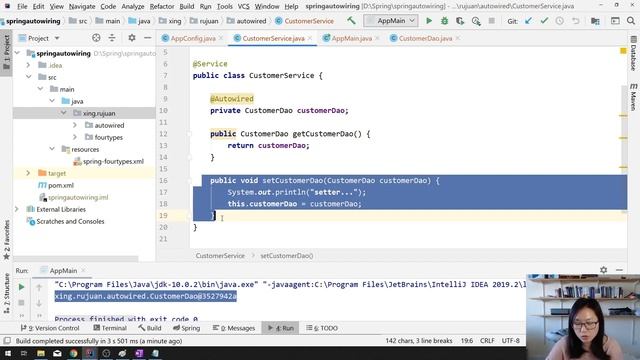Click the 19:6 cursor position indicator
Viewport: 640px width, 360px height.
[x=467, y=340]
